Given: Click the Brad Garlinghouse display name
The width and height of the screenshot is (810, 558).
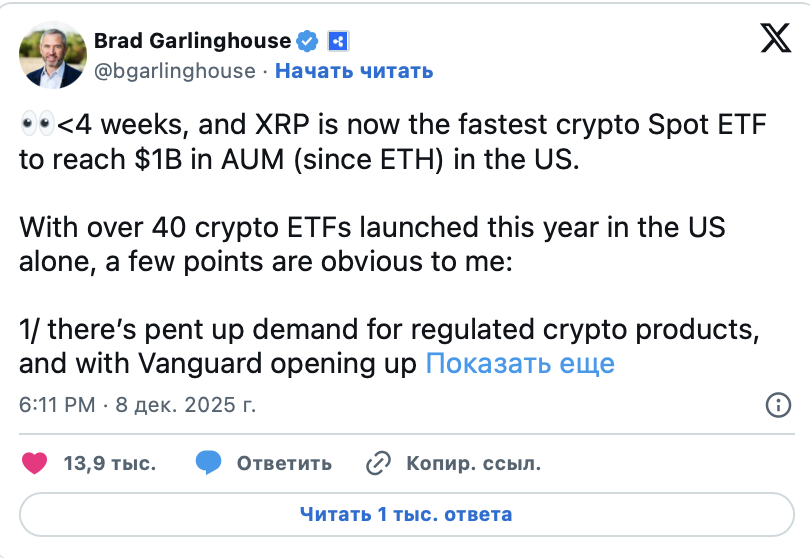Looking at the screenshot, I should click(x=192, y=41).
